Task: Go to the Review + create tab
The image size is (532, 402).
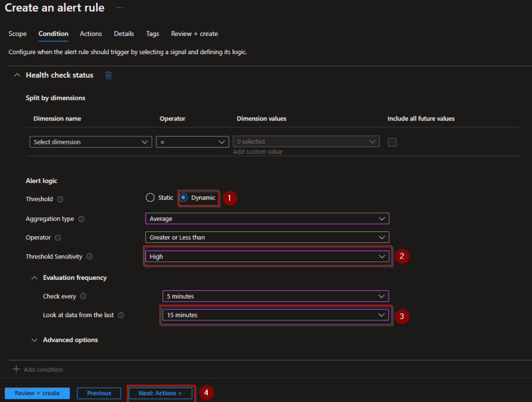Action: coord(194,34)
